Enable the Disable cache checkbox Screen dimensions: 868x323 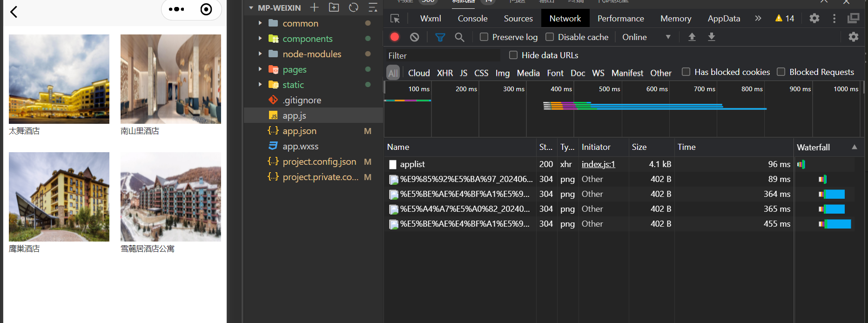550,37
